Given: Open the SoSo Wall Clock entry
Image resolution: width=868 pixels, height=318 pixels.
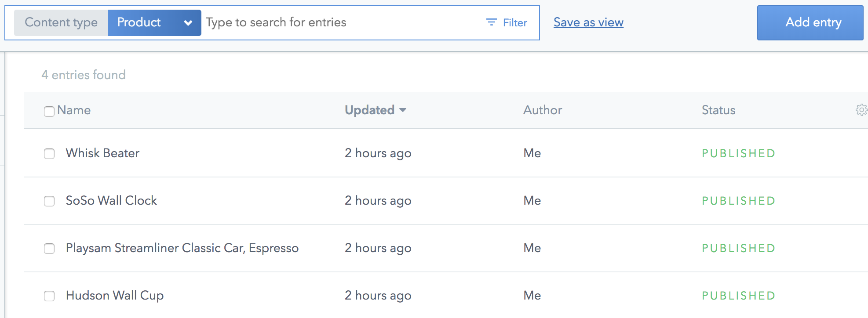Looking at the screenshot, I should [x=111, y=201].
